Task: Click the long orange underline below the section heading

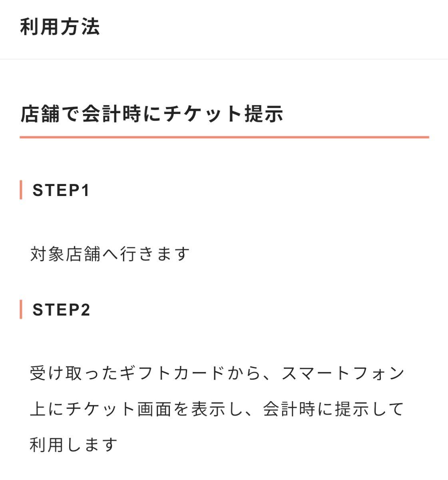Action: (224, 137)
